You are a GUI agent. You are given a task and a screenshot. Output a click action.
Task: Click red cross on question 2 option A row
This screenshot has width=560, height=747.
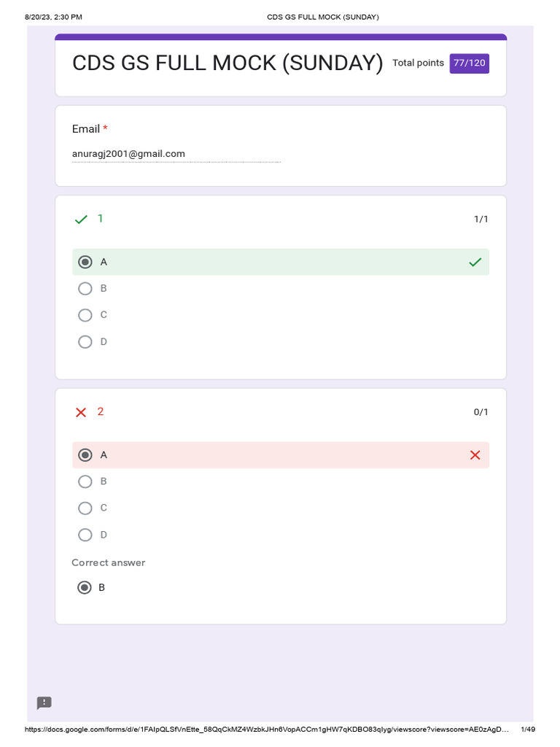click(x=475, y=455)
